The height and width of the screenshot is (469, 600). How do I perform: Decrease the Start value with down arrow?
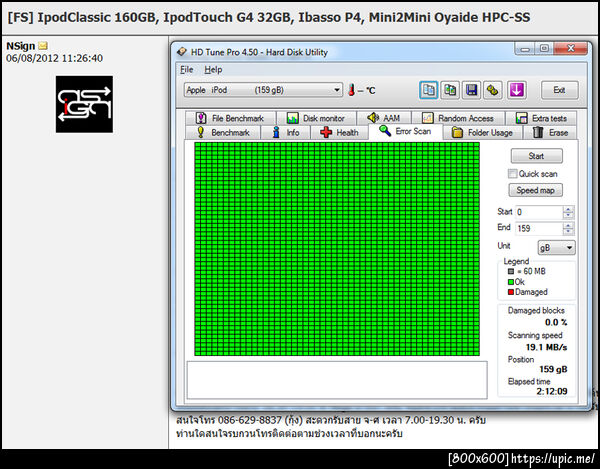pyautogui.click(x=568, y=215)
